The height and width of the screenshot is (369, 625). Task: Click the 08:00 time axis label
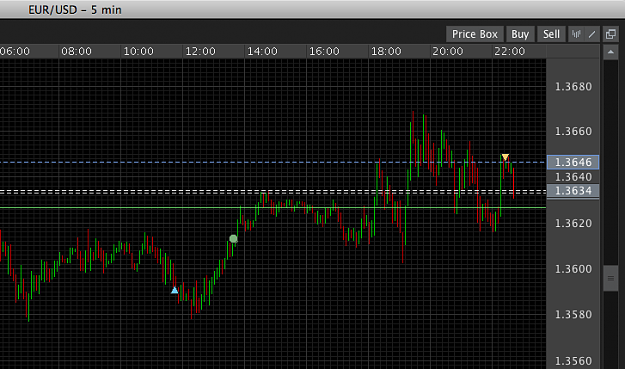pos(76,51)
